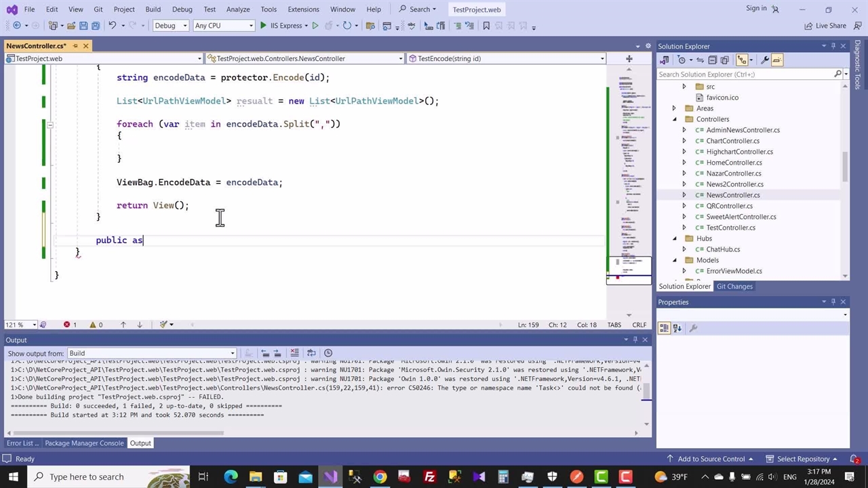Click Add to Source Control
This screenshot has height=488, width=868.
[711, 459]
